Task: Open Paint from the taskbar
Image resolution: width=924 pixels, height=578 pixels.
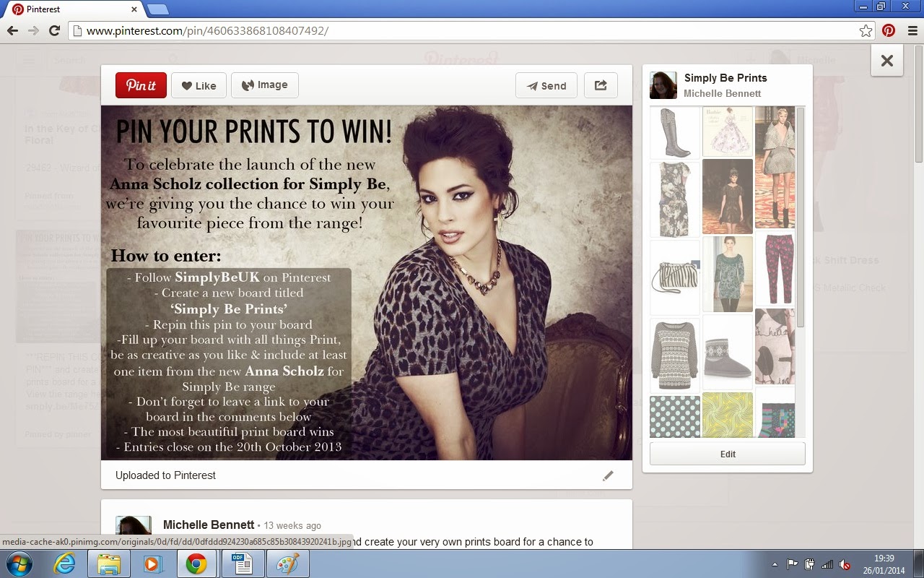Action: point(287,564)
